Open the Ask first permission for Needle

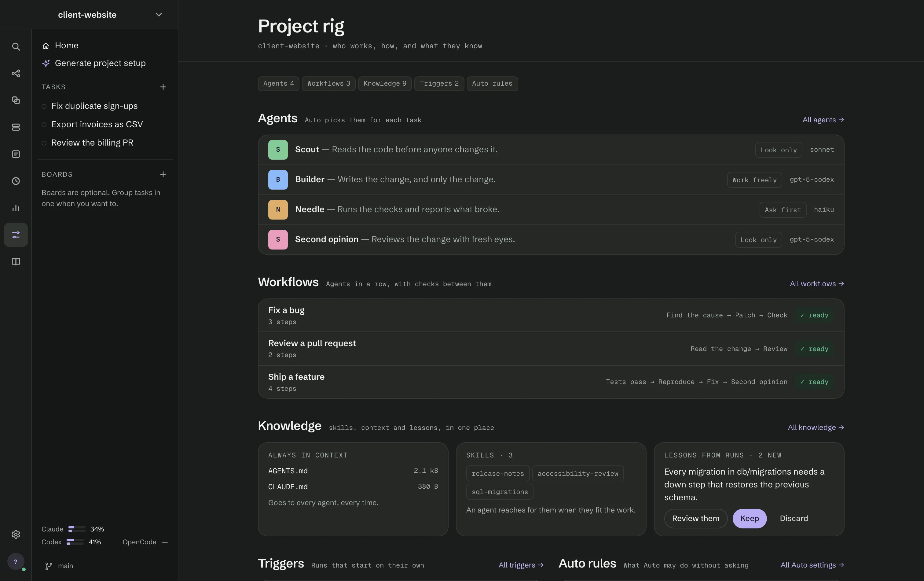[783, 210]
